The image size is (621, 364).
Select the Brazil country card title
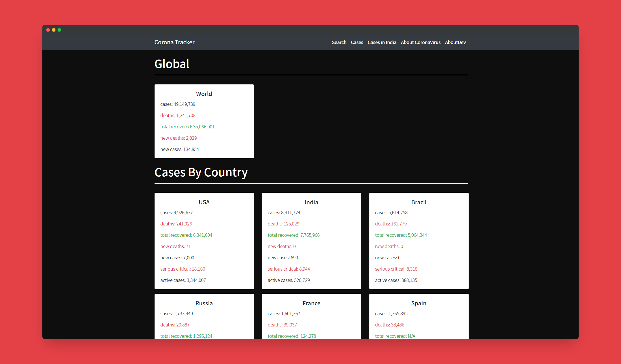[x=419, y=202]
